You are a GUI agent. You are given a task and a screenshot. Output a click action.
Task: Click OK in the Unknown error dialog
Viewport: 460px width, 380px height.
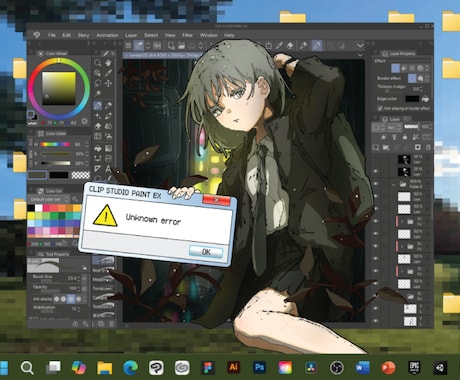point(206,252)
